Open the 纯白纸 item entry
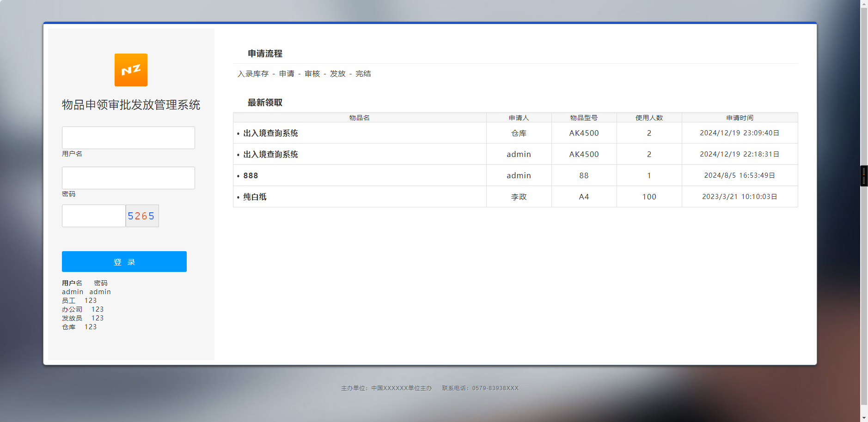Viewport: 868px width, 422px height. [x=255, y=197]
